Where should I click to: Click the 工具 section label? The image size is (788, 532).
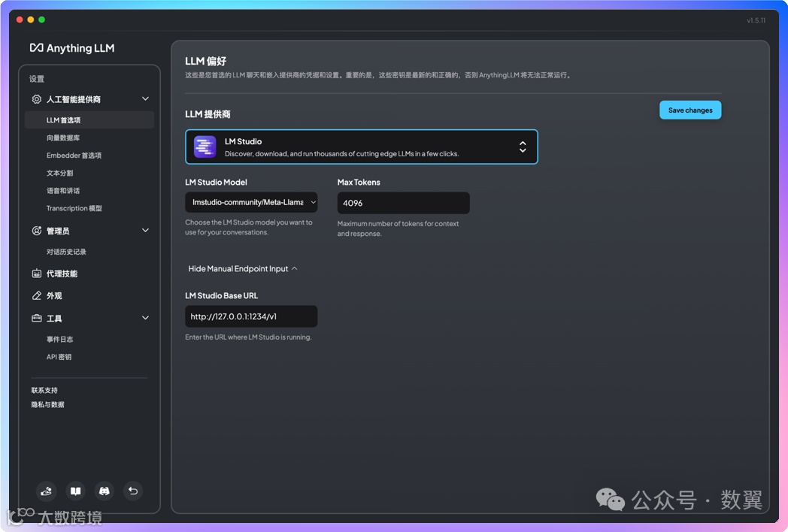coord(54,318)
